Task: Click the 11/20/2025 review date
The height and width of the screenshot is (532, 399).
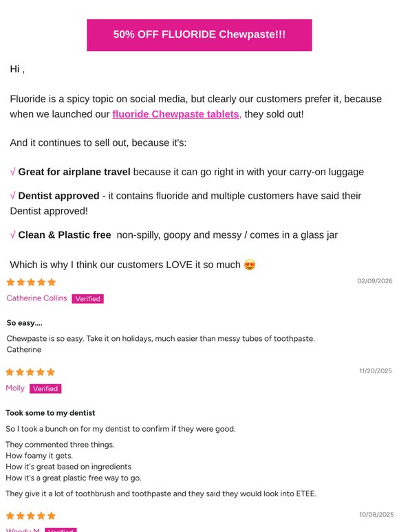Action: point(376,371)
